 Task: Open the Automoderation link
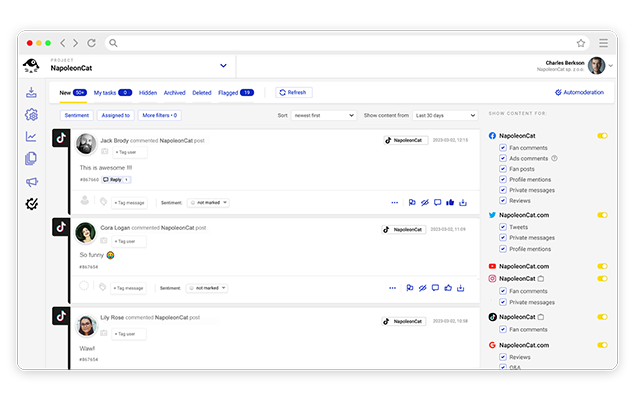coord(579,92)
